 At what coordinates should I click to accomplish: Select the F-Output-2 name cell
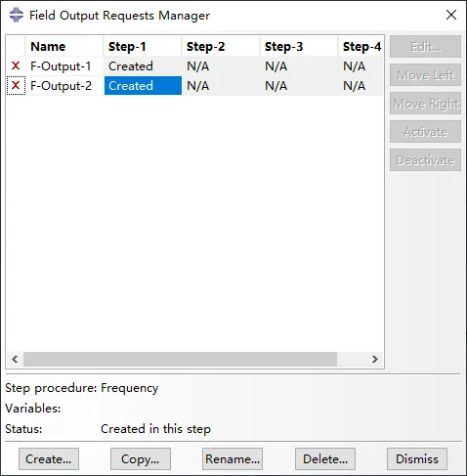pos(64,86)
